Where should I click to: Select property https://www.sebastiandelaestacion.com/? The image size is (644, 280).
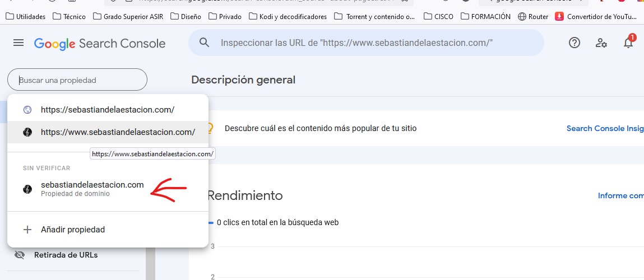click(x=108, y=132)
